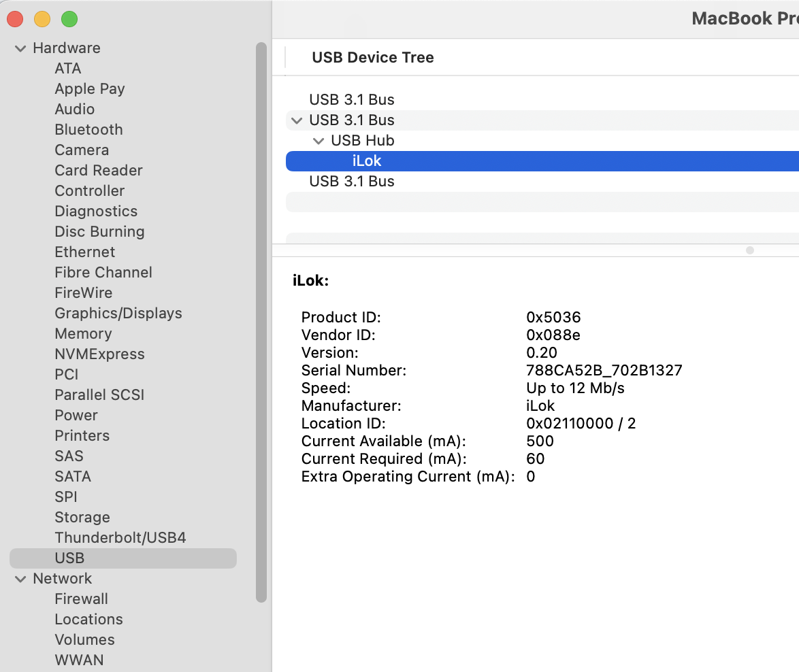Select the iLok device row
This screenshot has height=672, width=799.
click(542, 161)
